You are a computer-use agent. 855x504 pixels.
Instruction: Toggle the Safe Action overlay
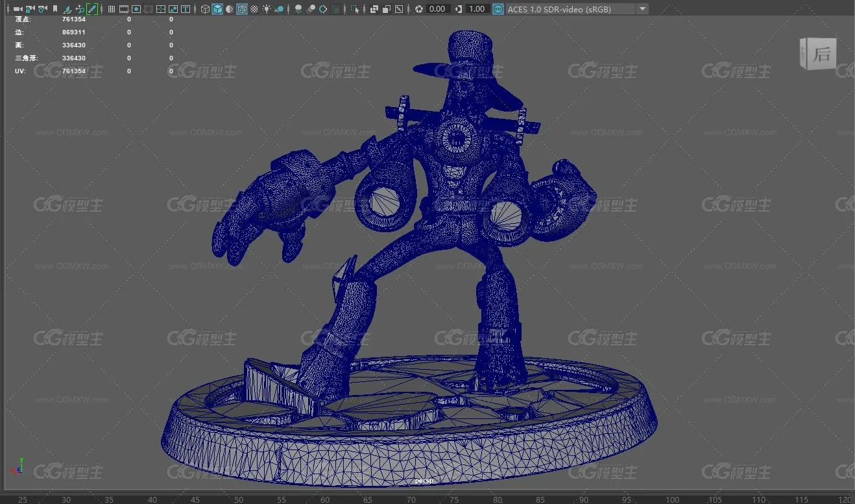[173, 9]
